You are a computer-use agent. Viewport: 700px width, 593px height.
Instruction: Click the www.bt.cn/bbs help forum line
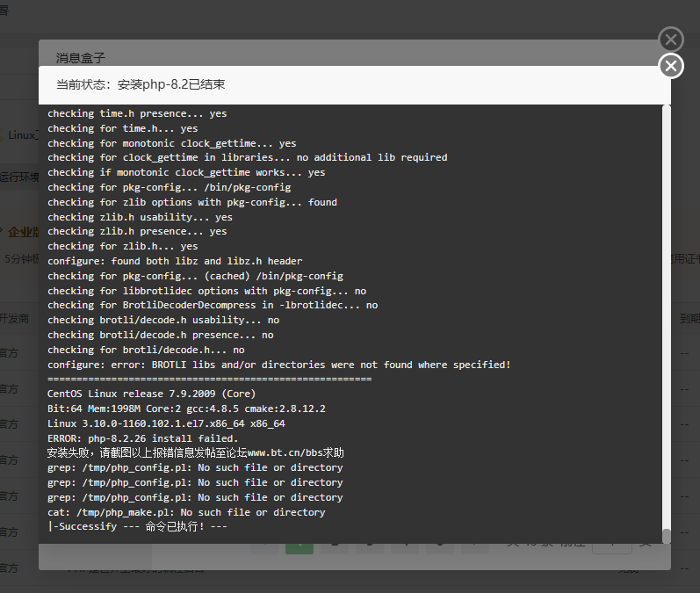pos(196,452)
